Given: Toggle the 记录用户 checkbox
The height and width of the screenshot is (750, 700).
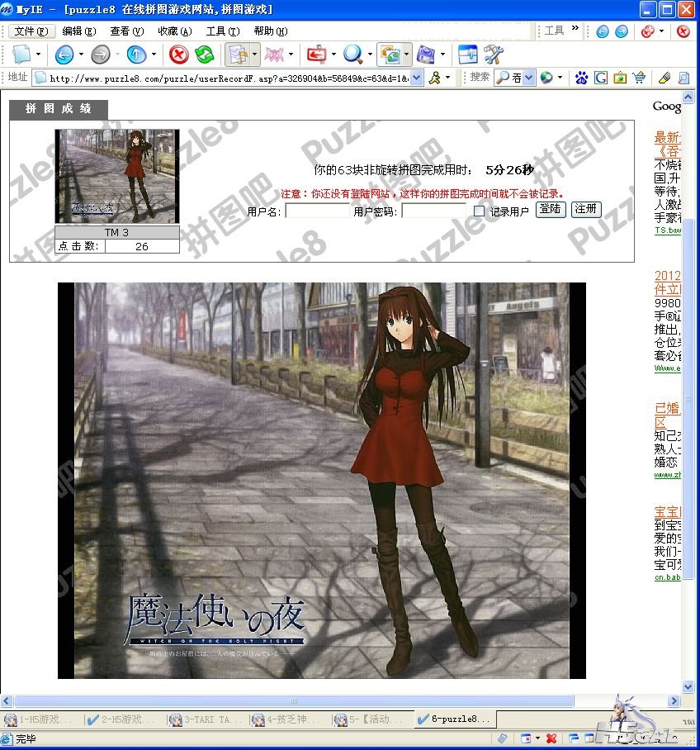Looking at the screenshot, I should tap(479, 211).
